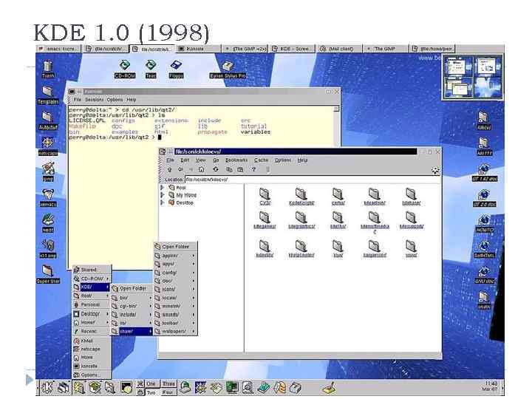Select netscape in the popup menu
This screenshot has height=399, width=532.
pyautogui.click(x=92, y=349)
